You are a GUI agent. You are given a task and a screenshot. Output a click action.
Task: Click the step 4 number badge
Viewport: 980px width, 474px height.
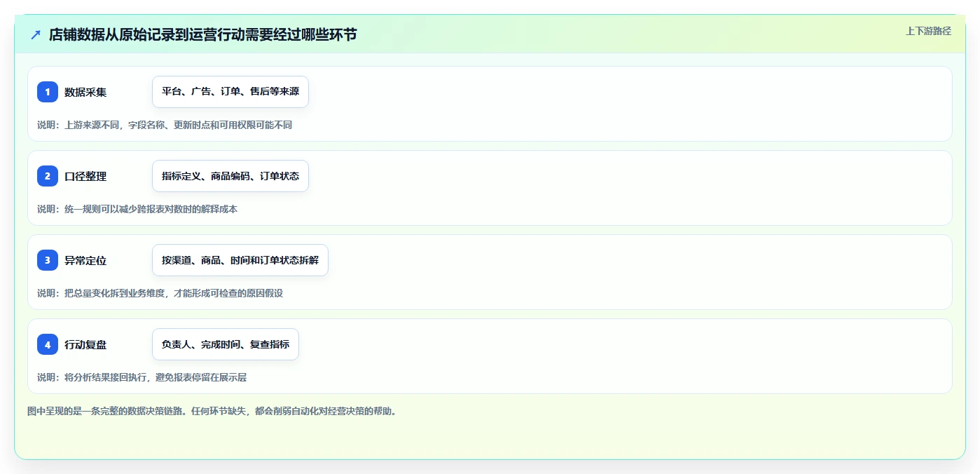click(x=48, y=344)
